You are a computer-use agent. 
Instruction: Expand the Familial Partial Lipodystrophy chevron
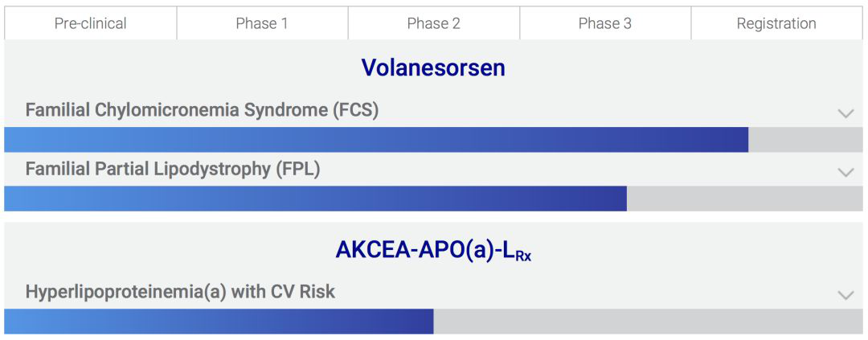845,173
